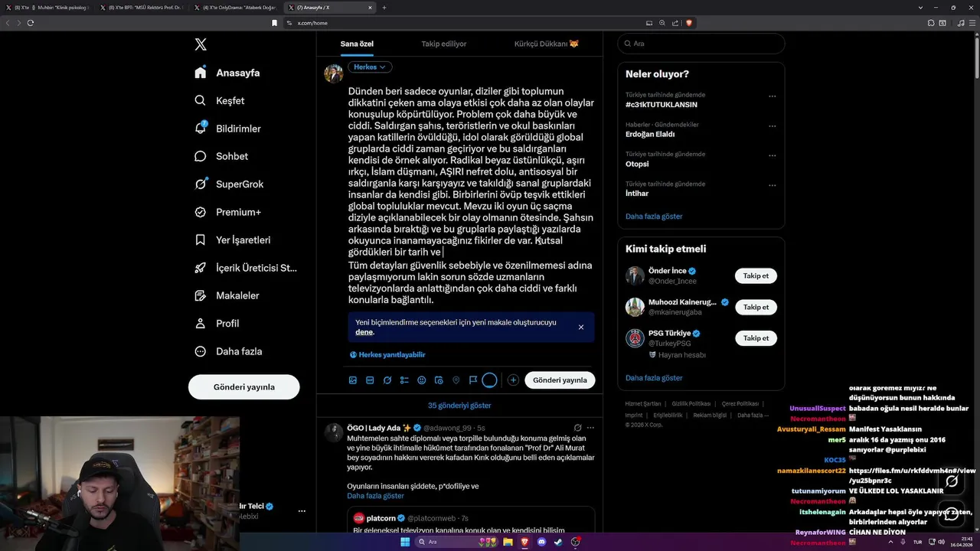980x551 pixels.
Task: Open Steam from the taskbar
Action: [558, 542]
